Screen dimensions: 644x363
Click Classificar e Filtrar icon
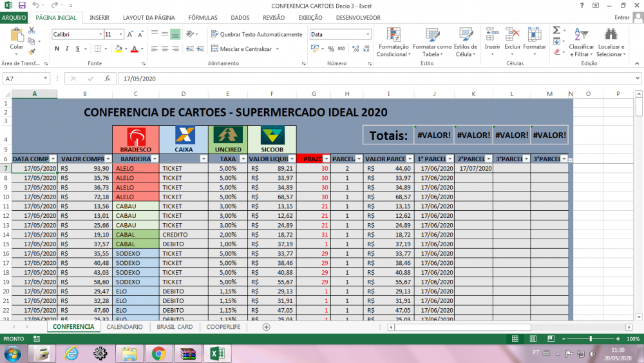[x=581, y=42]
